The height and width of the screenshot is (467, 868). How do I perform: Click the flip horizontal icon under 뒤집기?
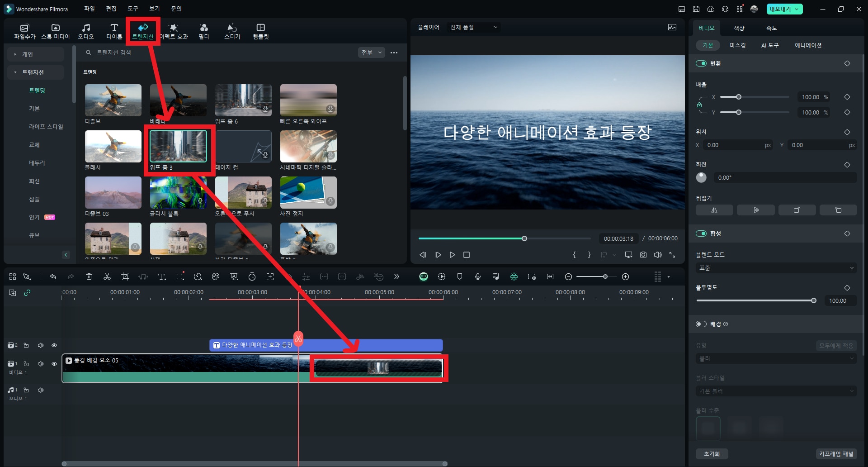(x=714, y=210)
